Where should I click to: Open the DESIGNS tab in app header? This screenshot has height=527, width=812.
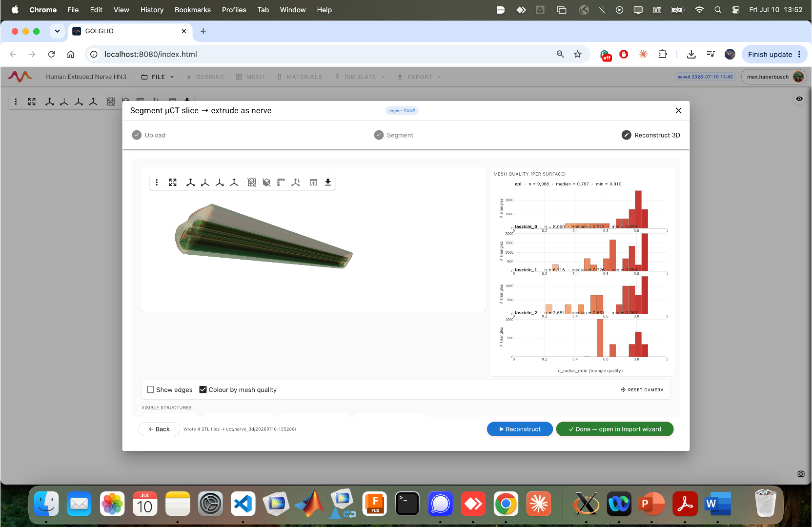point(205,77)
